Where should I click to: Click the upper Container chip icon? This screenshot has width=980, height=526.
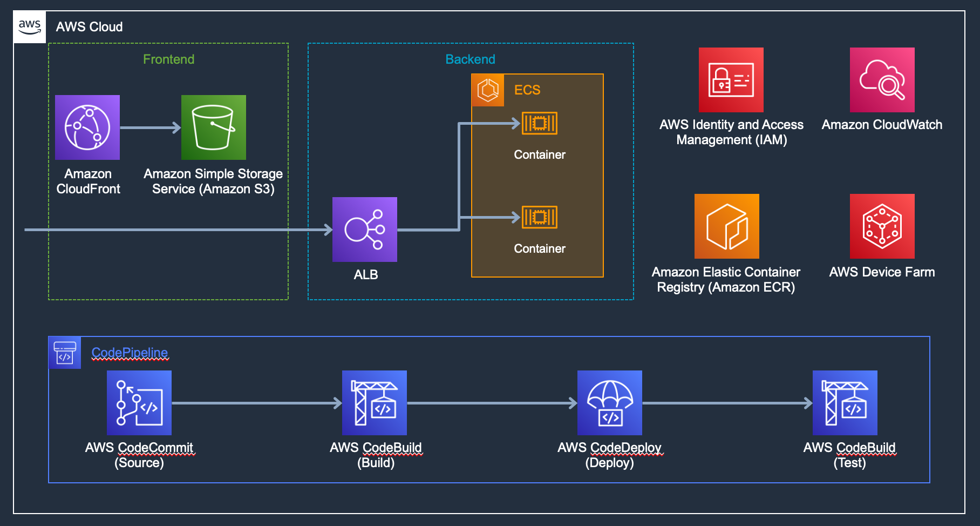pyautogui.click(x=540, y=123)
